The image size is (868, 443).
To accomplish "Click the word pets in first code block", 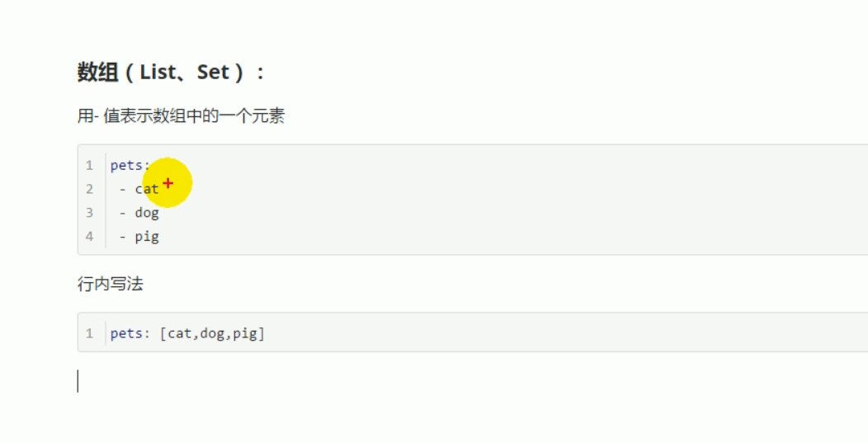I will tap(126, 165).
